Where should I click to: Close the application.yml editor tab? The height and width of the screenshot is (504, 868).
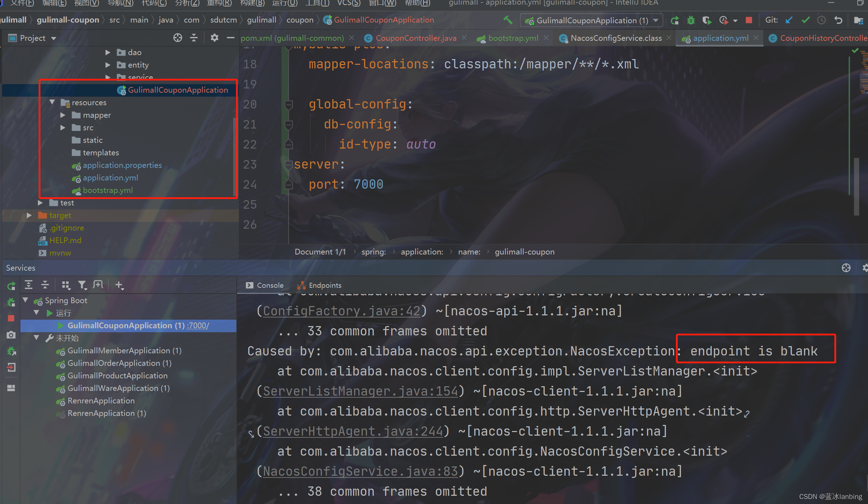click(x=756, y=38)
